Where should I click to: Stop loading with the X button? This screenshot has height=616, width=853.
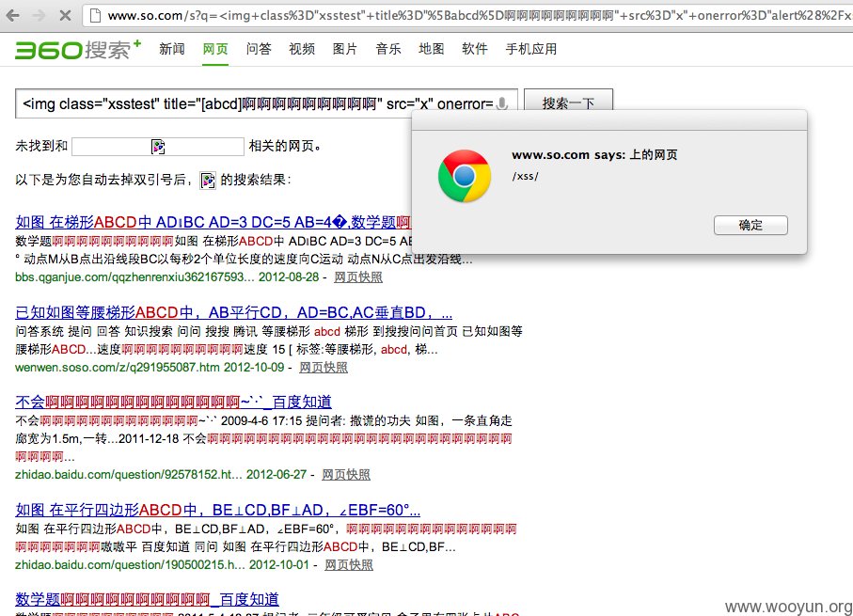[65, 15]
